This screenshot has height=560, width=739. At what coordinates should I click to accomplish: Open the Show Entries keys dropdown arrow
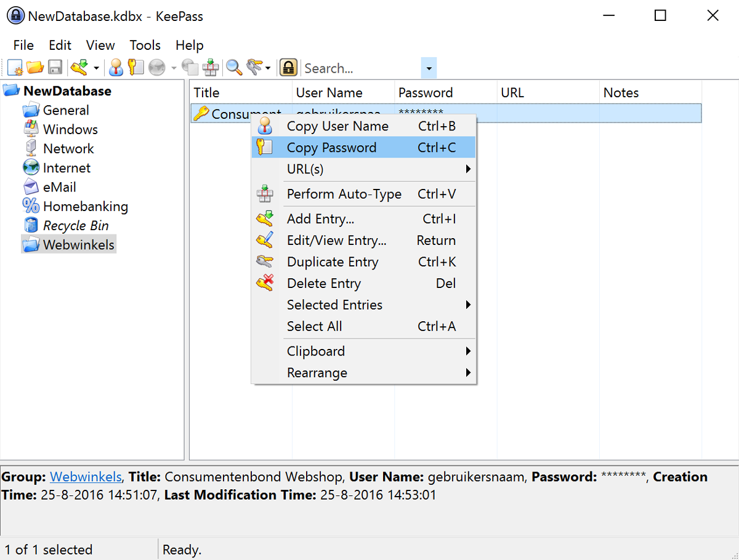tap(268, 68)
